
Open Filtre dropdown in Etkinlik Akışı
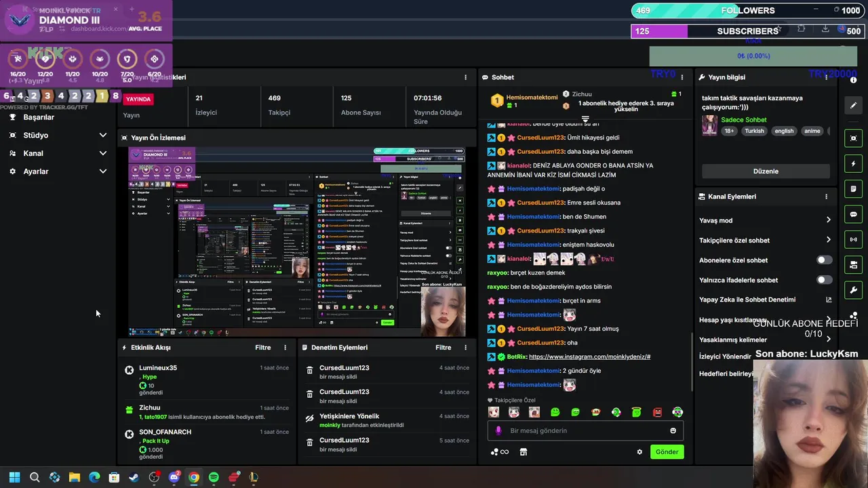point(262,348)
